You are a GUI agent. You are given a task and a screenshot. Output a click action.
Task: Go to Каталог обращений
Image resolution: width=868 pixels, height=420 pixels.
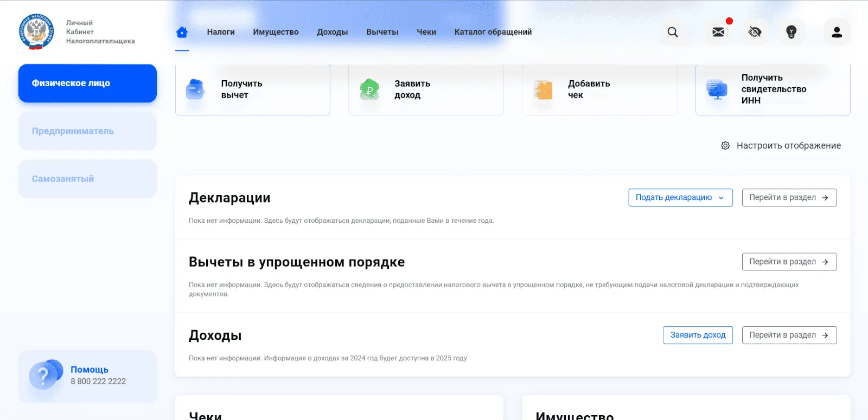click(x=493, y=32)
